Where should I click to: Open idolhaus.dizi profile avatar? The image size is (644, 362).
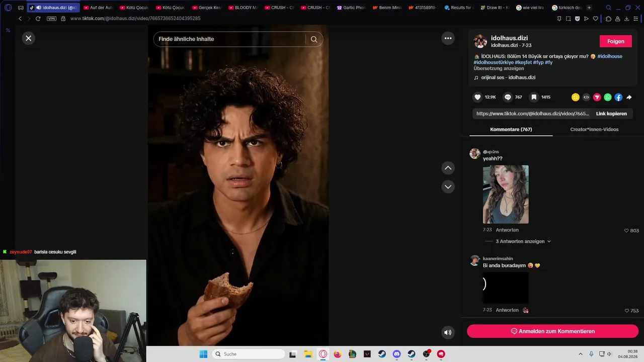tap(480, 41)
